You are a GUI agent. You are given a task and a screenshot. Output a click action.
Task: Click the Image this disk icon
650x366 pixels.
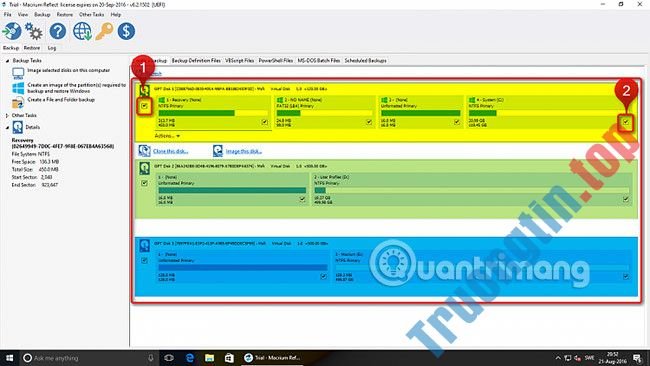click(x=218, y=151)
